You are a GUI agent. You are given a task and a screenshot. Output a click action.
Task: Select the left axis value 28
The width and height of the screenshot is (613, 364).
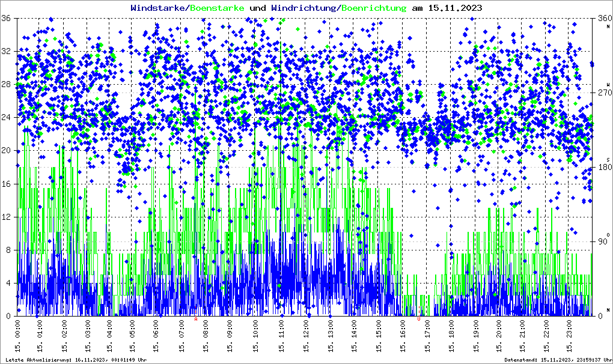[6, 85]
